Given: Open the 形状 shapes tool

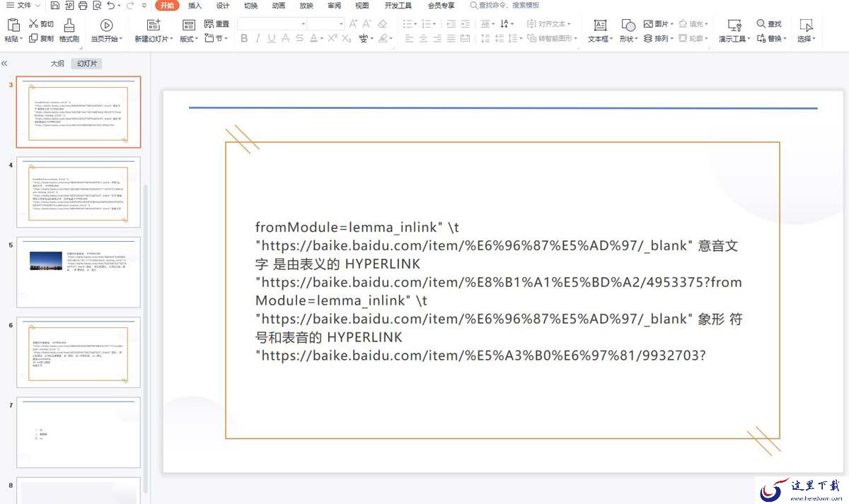Looking at the screenshot, I should 628,31.
